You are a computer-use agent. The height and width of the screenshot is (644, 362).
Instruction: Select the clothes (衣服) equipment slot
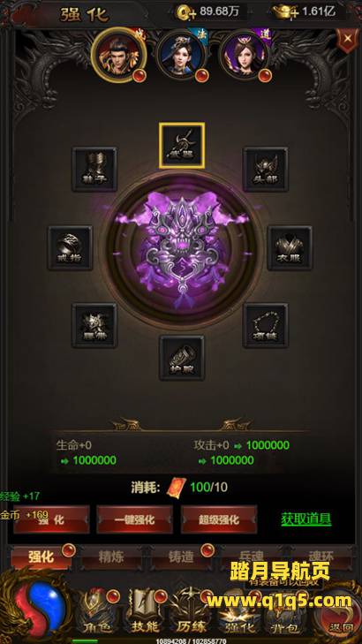(290, 247)
